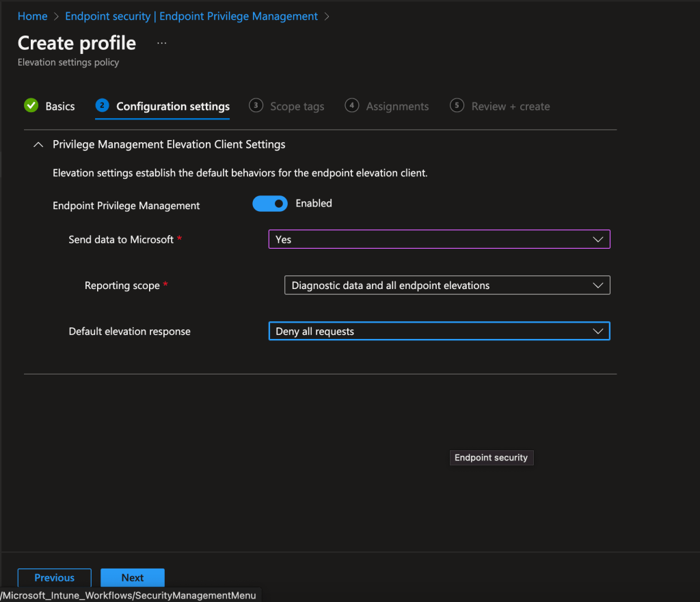Go to Home breadcrumb link
700x602 pixels.
(32, 16)
